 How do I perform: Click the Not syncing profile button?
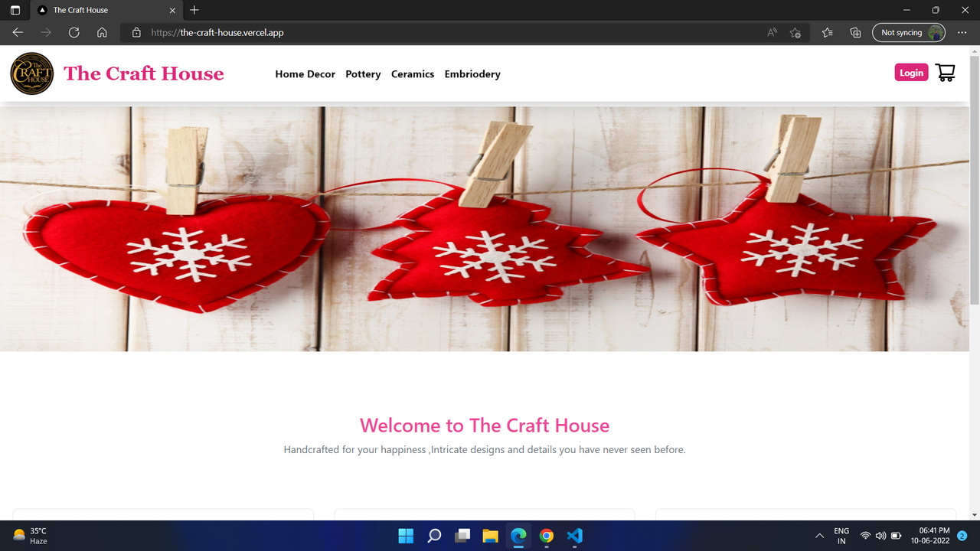coord(909,33)
